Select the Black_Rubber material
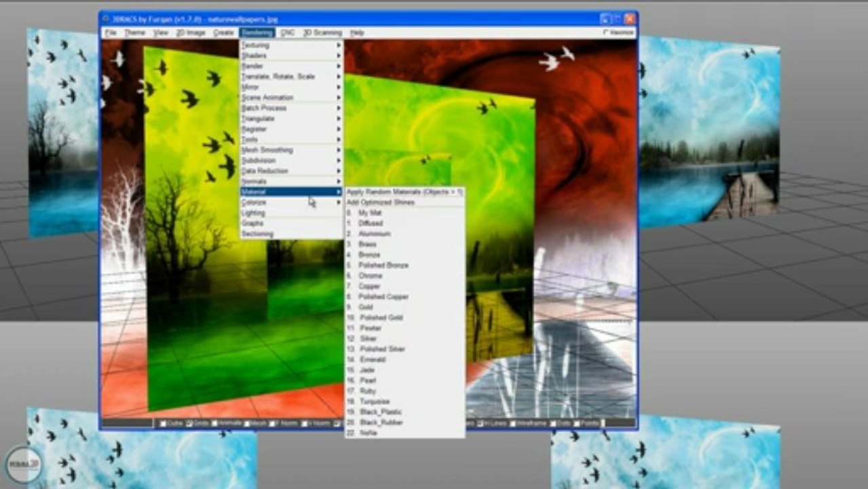The height and width of the screenshot is (489, 868). coord(404,422)
